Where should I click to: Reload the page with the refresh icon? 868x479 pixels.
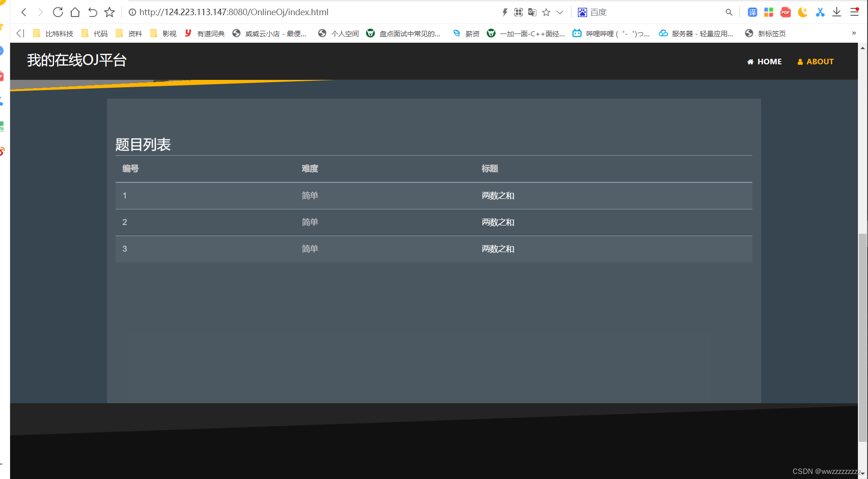pyautogui.click(x=58, y=12)
